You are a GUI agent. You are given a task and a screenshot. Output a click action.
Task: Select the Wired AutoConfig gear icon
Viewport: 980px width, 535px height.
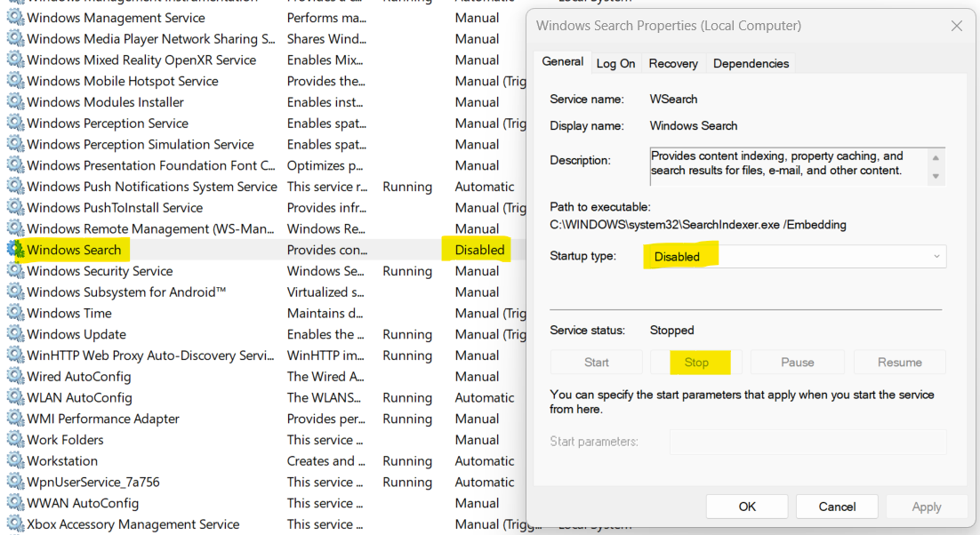click(16, 377)
